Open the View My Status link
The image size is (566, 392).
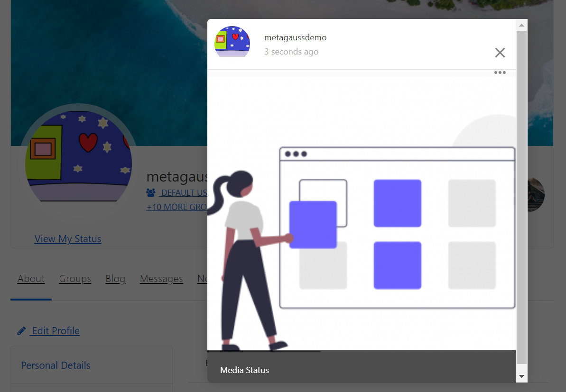point(68,239)
